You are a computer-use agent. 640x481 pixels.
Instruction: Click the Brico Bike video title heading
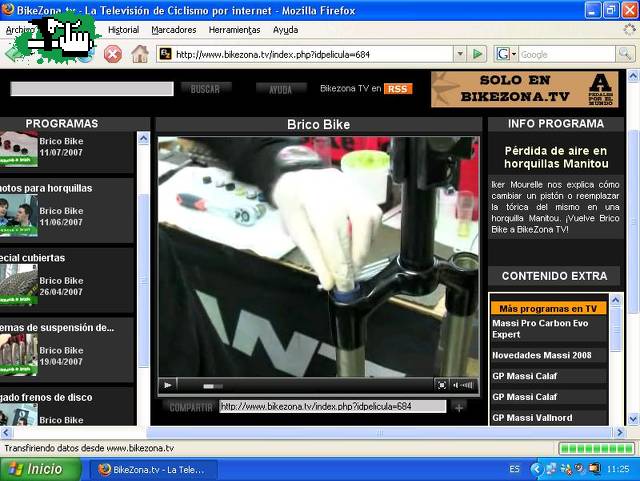[x=318, y=125]
